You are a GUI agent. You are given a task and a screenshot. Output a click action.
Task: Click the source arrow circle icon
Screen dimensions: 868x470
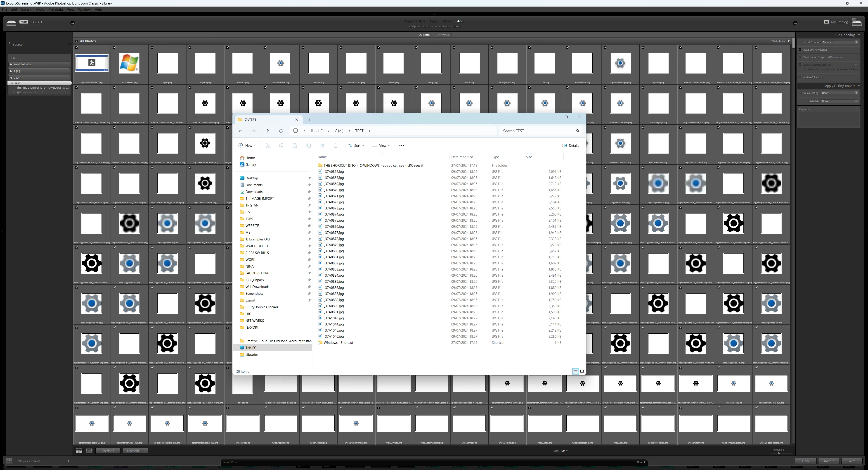tap(72, 23)
